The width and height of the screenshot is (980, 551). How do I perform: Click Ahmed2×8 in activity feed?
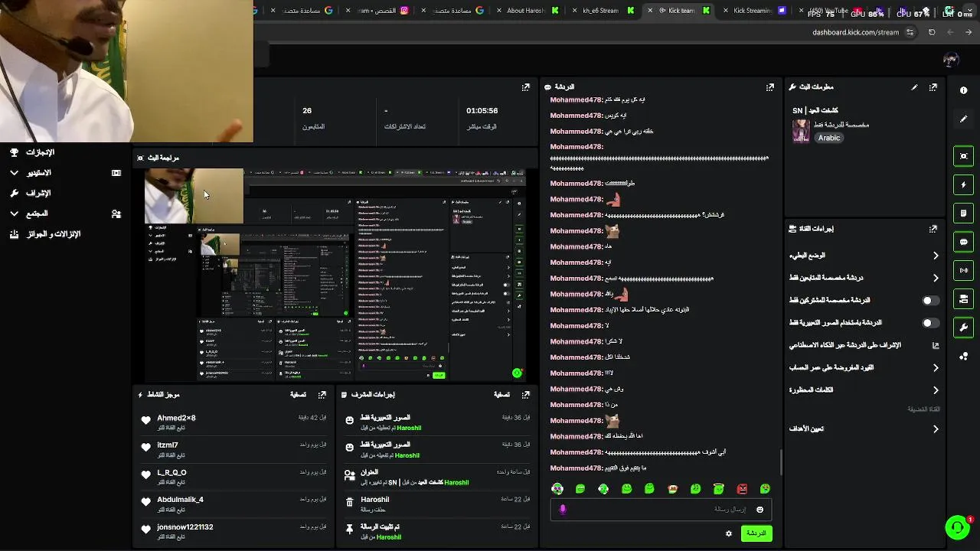coord(176,419)
